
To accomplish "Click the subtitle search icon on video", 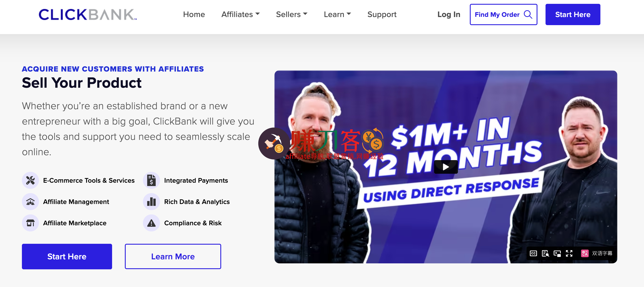I will coord(545,253).
